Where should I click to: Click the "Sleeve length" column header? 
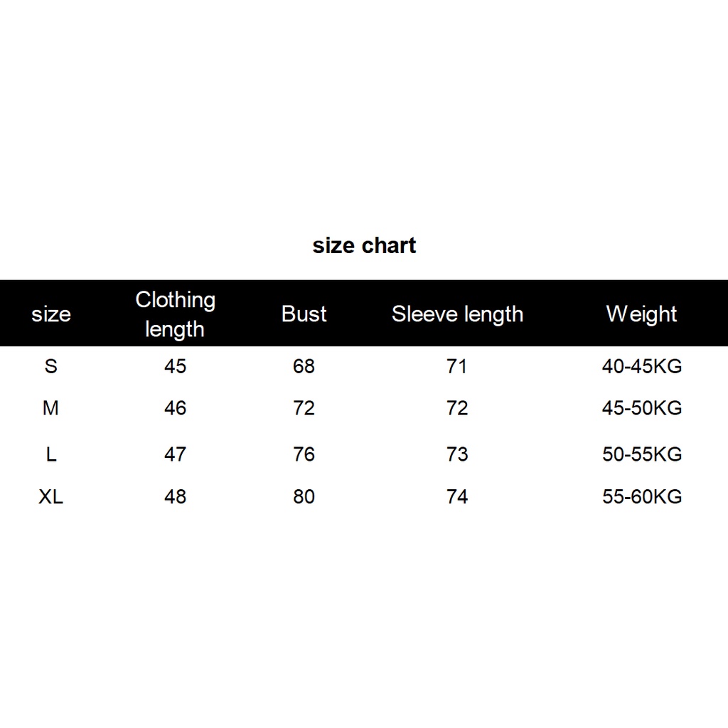pos(457,314)
